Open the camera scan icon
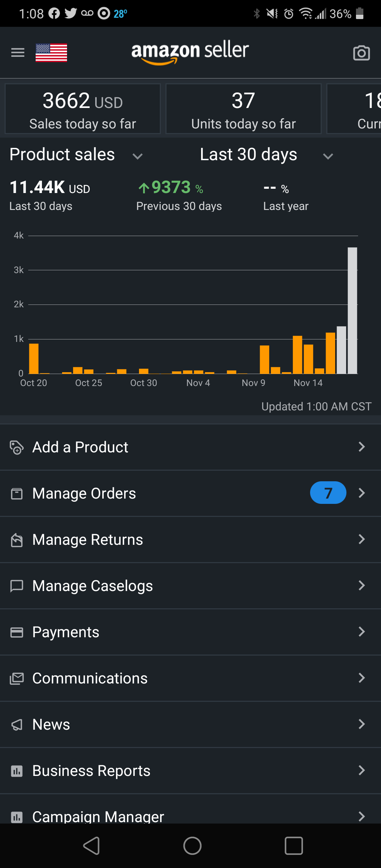381x868 pixels. pos(362,53)
